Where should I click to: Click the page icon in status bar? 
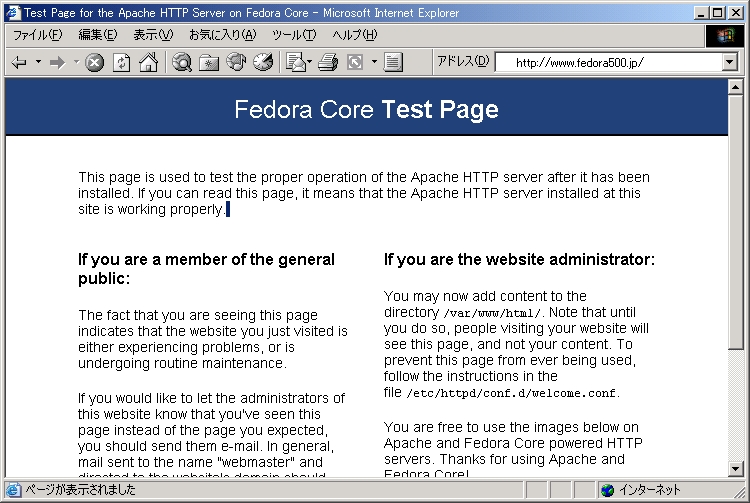tap(13, 490)
